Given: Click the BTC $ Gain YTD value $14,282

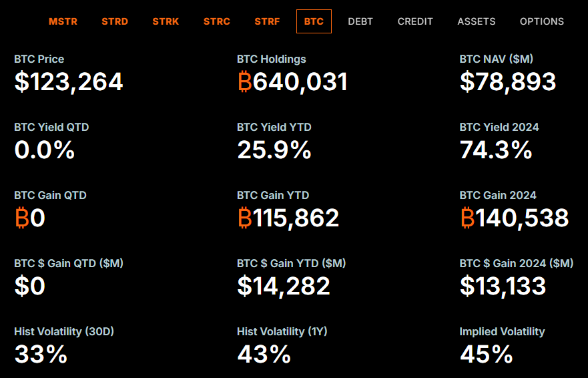Looking at the screenshot, I should (x=284, y=287).
